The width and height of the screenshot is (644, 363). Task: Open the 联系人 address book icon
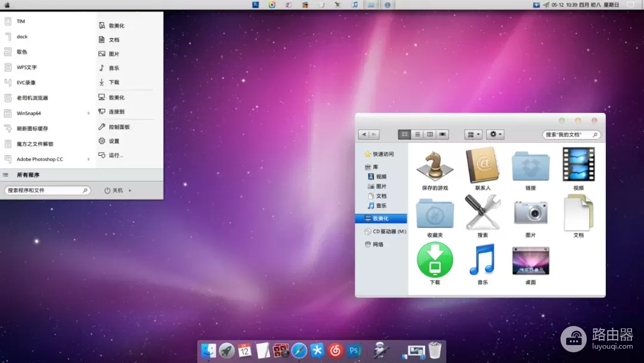482,165
